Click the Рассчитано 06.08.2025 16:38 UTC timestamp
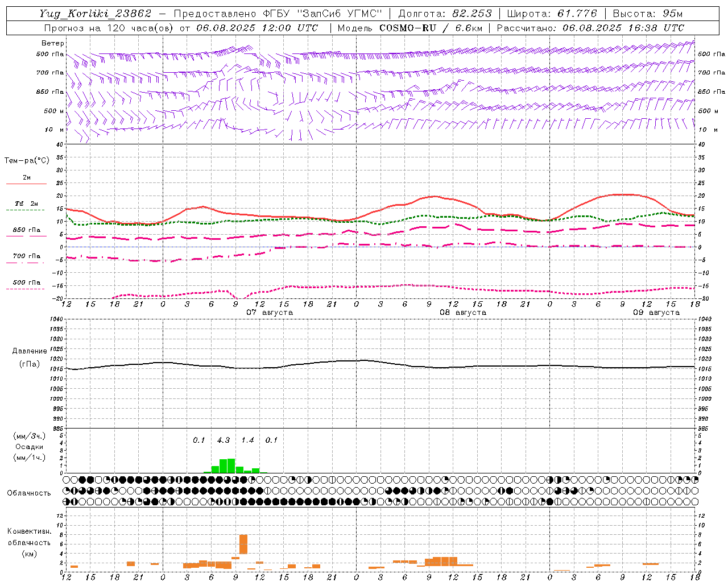 click(x=590, y=28)
